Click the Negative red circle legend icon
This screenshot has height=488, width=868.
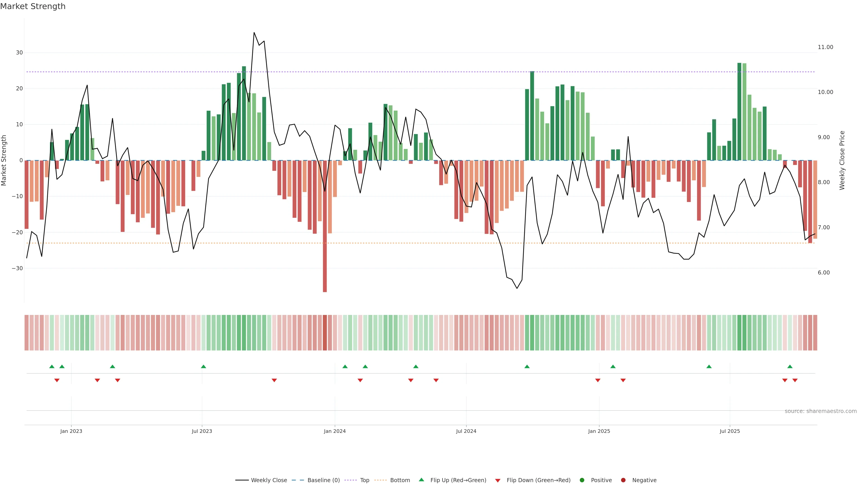623,480
